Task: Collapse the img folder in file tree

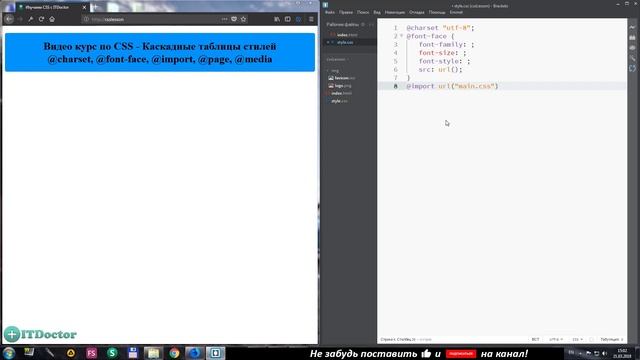Action: click(x=334, y=71)
